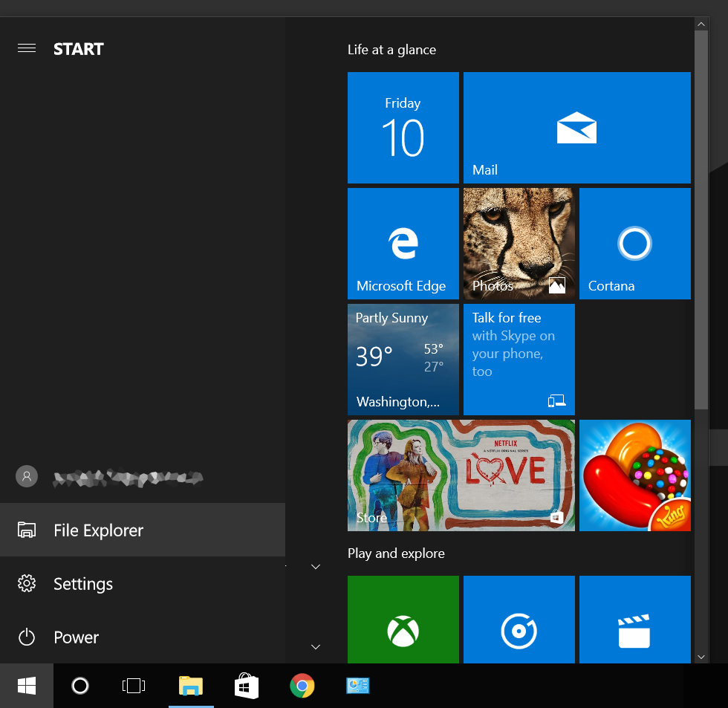Open the Movies & TV clapperboard tile
This screenshot has height=708, width=728.
[634, 620]
